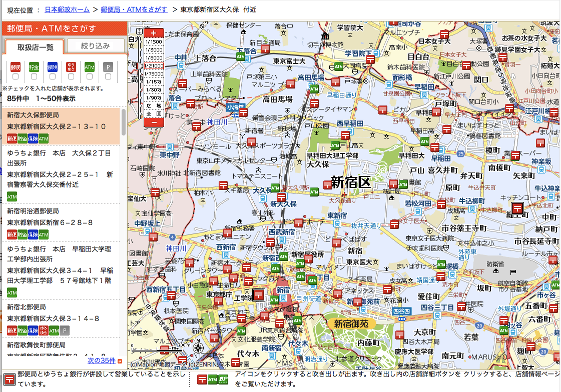561x392 pixels.
Task: Click the post office marker below 下落合
Action: coord(266,49)
